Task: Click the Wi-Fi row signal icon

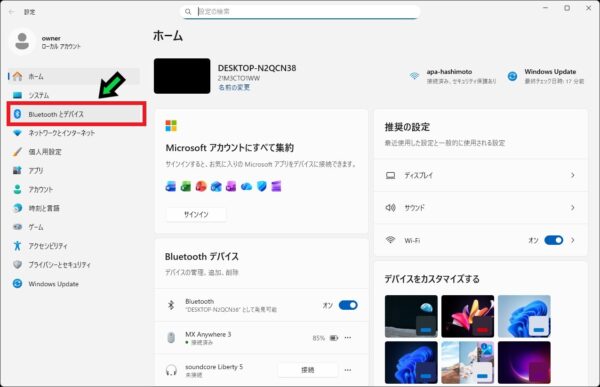Action: tap(390, 240)
